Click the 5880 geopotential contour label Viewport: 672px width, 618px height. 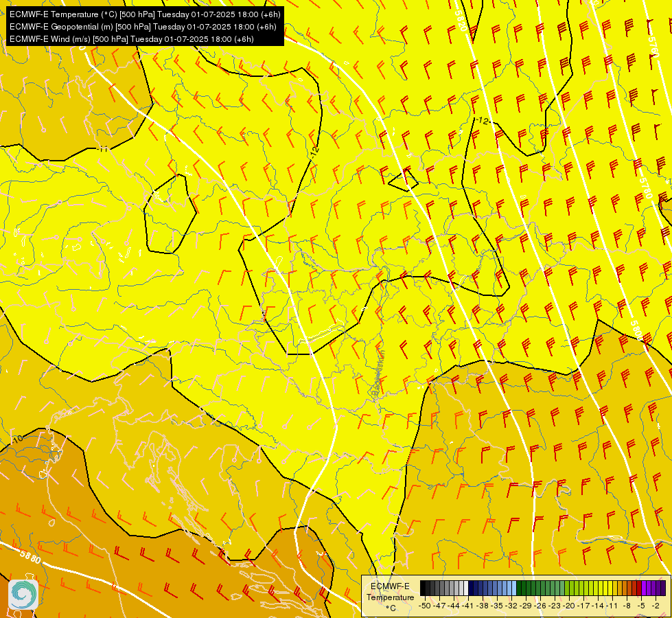[30, 556]
